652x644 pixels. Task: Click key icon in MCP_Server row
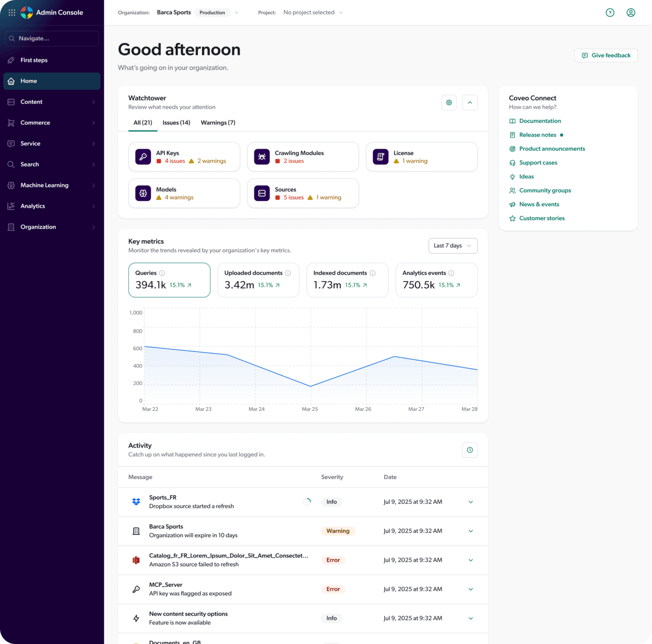coord(136,589)
